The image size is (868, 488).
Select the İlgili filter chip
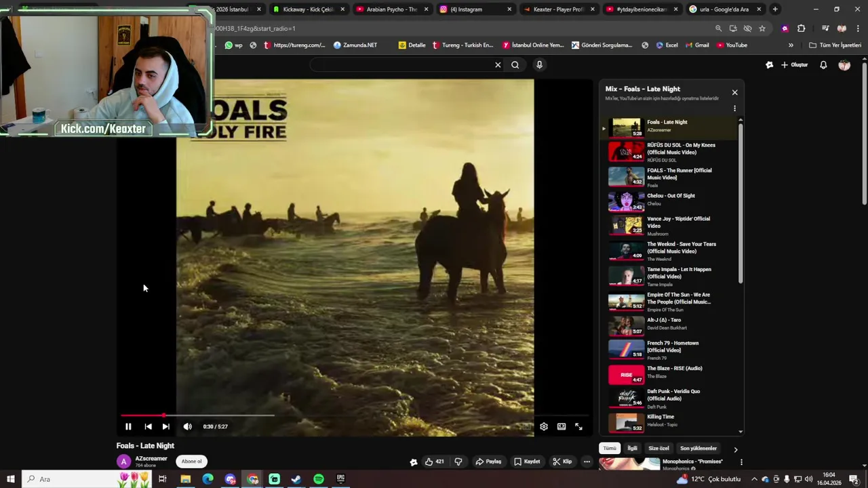click(x=632, y=449)
